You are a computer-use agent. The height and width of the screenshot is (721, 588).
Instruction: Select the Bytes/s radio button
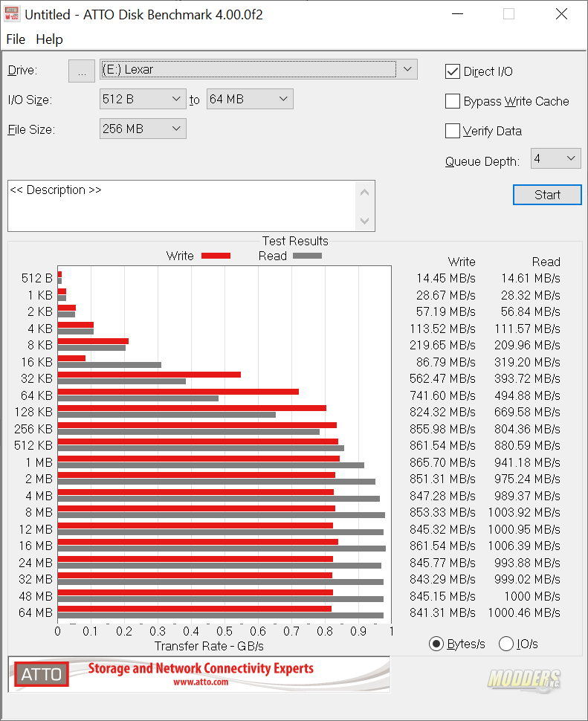click(x=436, y=644)
